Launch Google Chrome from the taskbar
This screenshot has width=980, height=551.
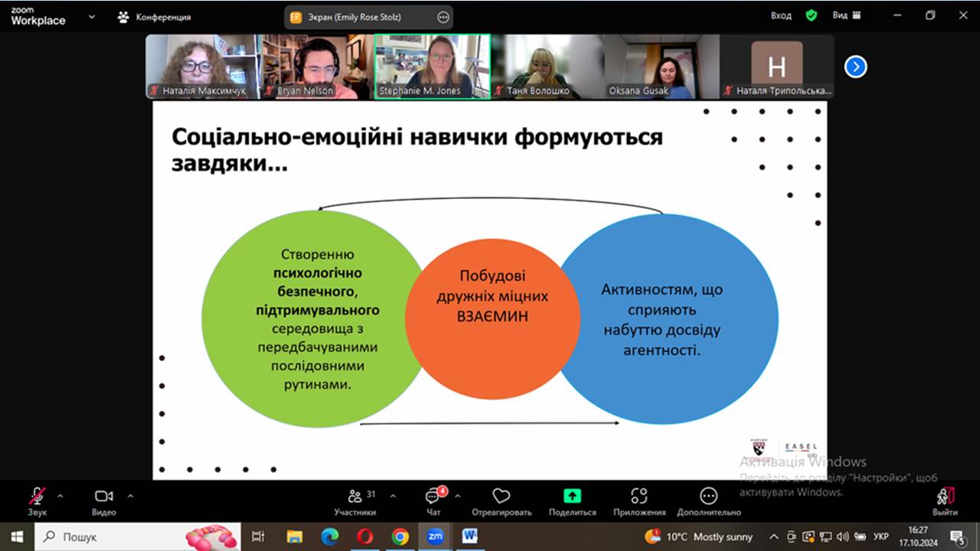[400, 536]
